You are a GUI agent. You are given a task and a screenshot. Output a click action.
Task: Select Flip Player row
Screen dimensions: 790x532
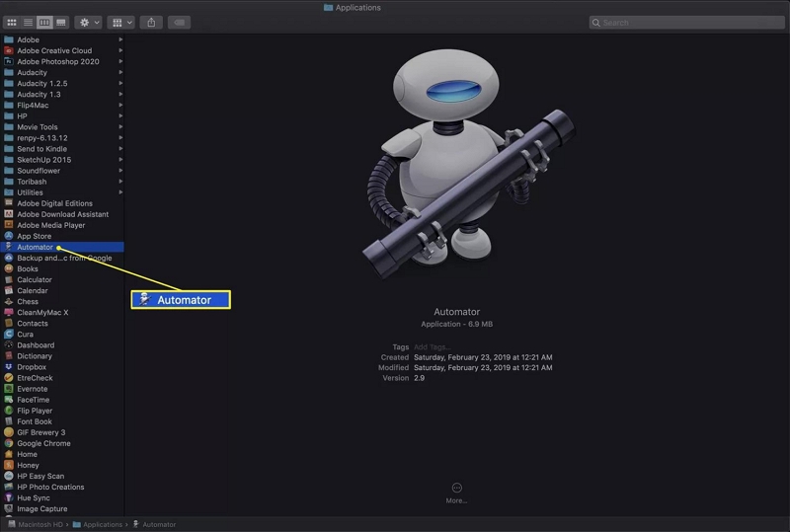(x=62, y=411)
